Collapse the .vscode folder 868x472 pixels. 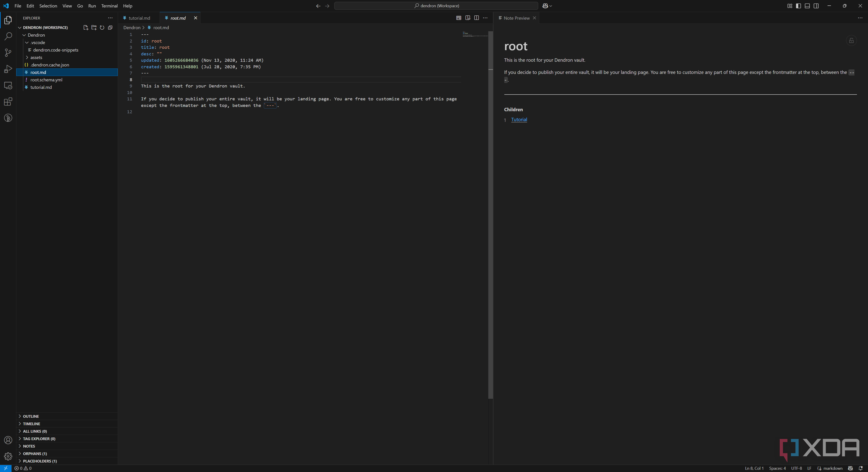pyautogui.click(x=67, y=42)
